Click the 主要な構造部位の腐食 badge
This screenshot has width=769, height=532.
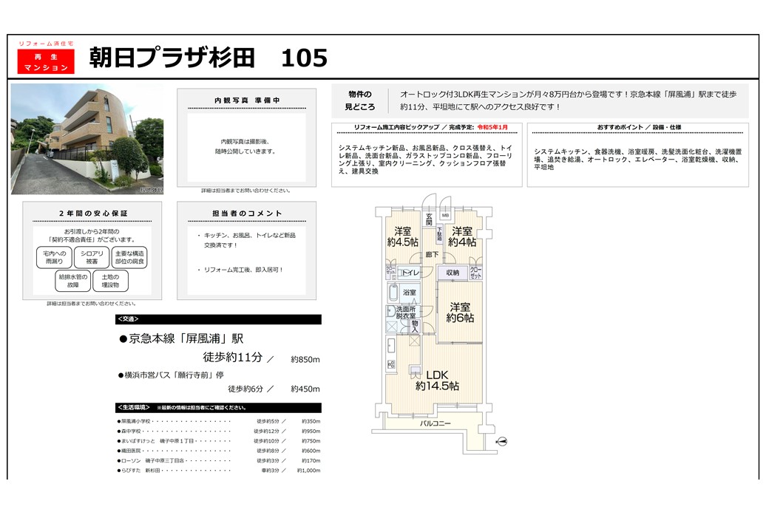(129, 257)
